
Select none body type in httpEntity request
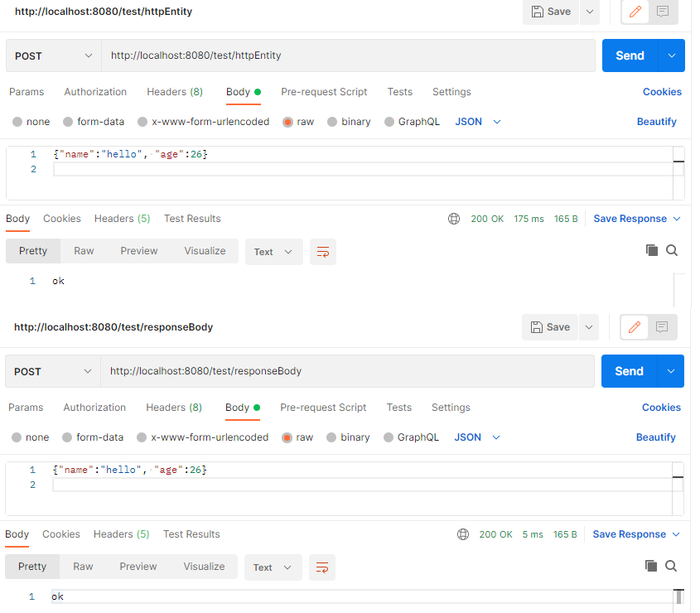tap(17, 122)
